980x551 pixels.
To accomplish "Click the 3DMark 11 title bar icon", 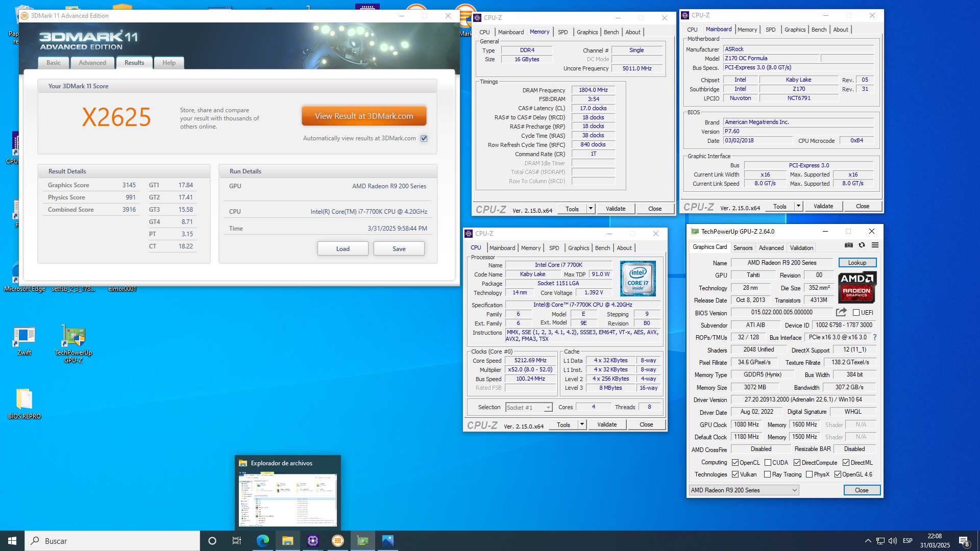I will (x=24, y=16).
